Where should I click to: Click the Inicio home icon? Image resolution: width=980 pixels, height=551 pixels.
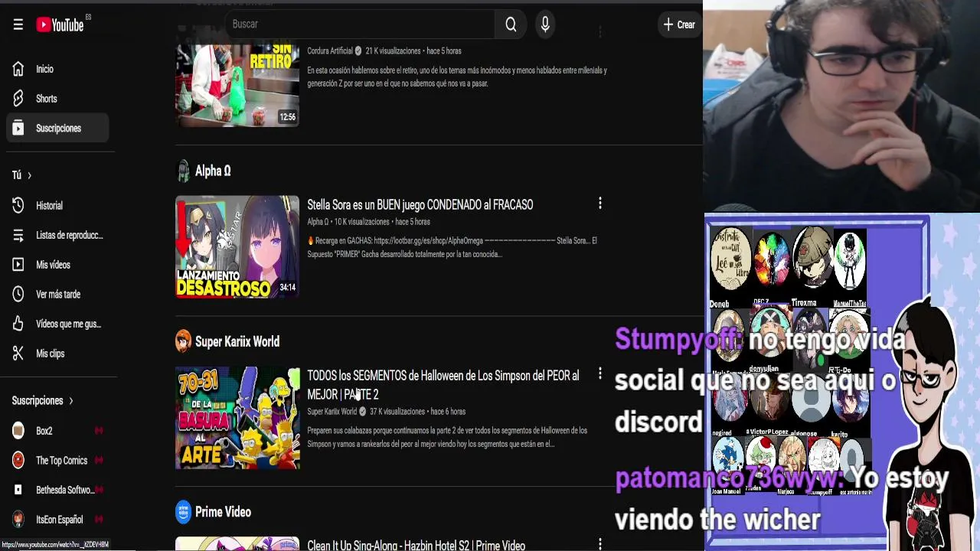(18, 69)
